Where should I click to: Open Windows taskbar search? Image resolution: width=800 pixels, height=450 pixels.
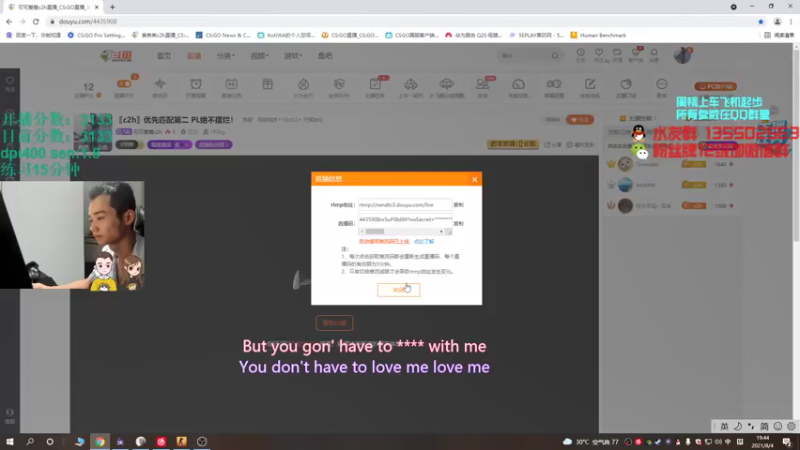[x=30, y=441]
